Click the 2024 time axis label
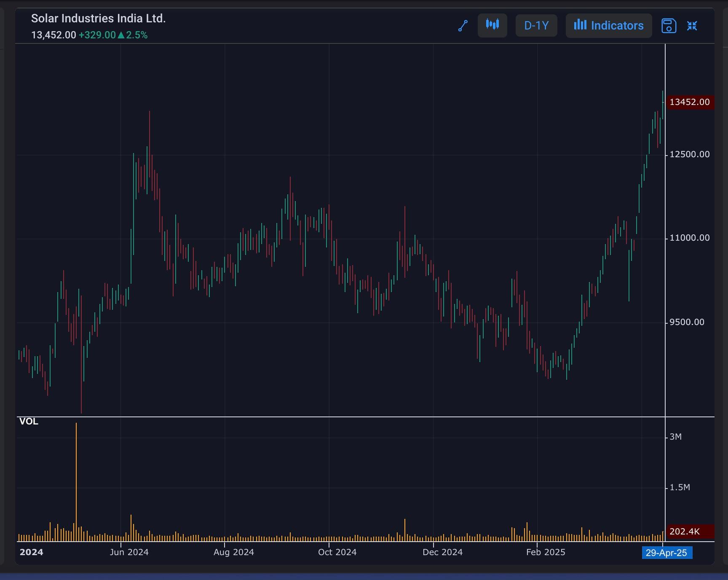This screenshot has height=580, width=728. 31,552
